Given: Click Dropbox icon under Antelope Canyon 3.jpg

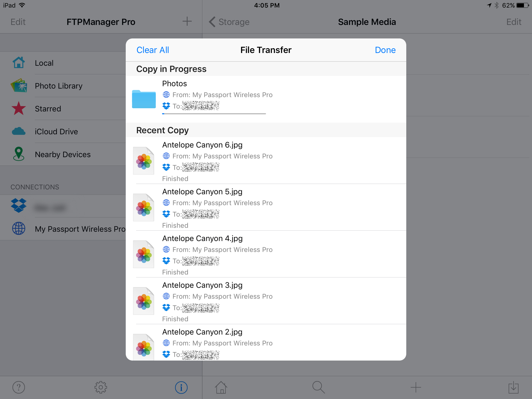Looking at the screenshot, I should pos(166,308).
